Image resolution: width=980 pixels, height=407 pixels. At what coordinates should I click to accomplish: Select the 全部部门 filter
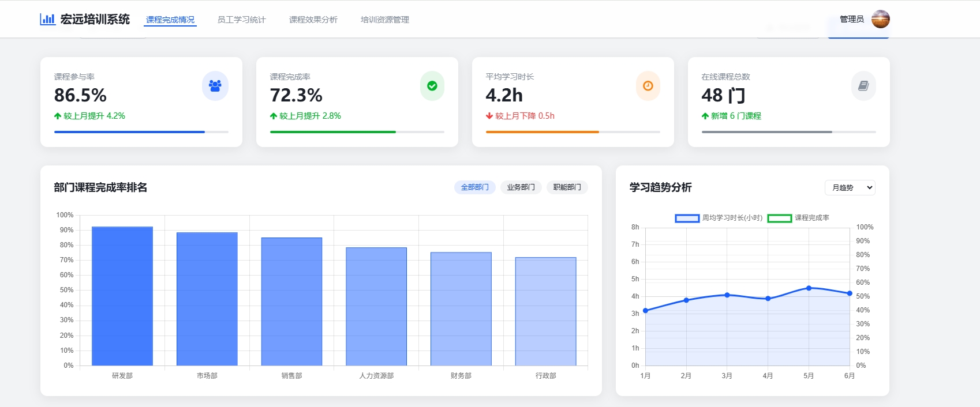[x=475, y=187]
